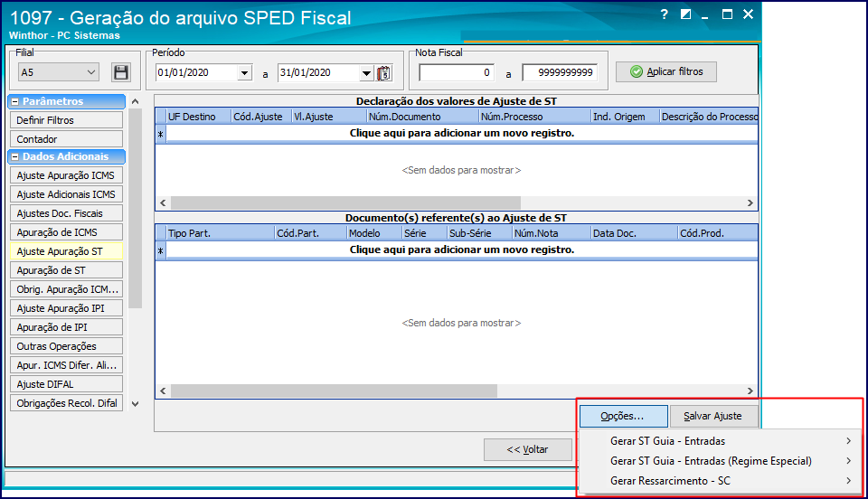Add new record in Declaração de Ajuste ST grid

[x=462, y=133]
